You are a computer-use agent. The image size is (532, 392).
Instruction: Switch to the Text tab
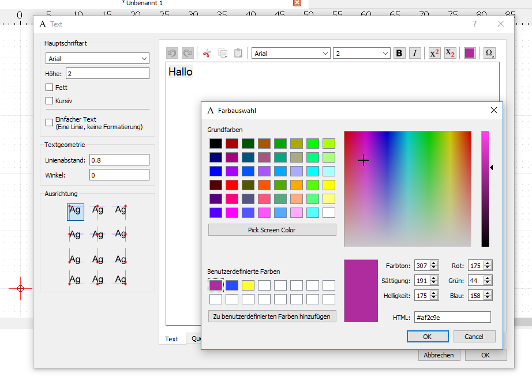coord(172,339)
